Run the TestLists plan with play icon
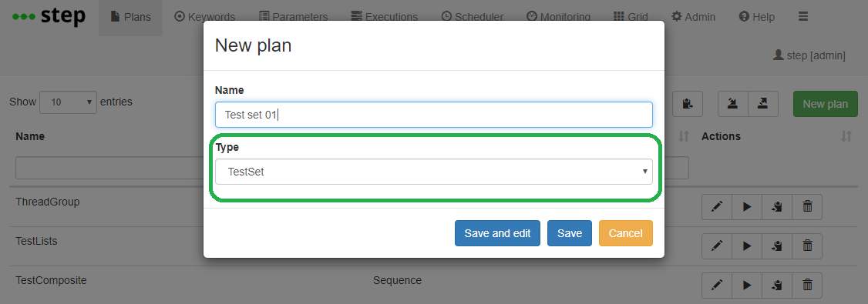 coord(747,246)
